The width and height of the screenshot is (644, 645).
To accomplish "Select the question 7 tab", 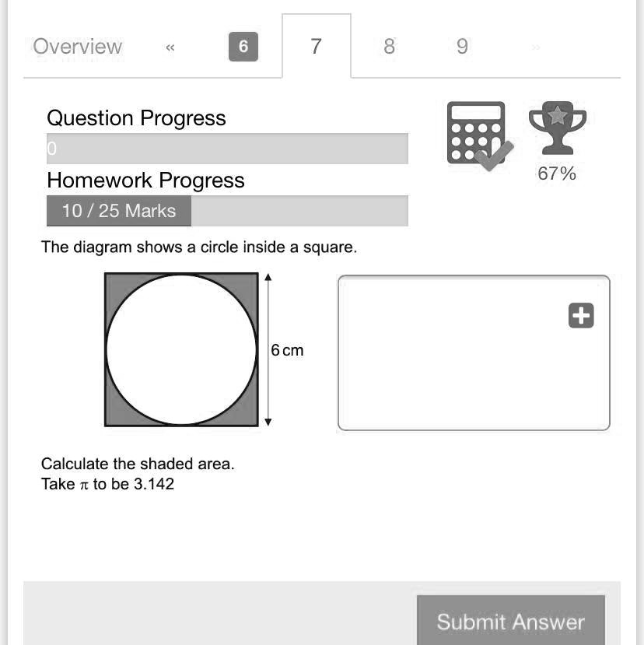I will [316, 47].
